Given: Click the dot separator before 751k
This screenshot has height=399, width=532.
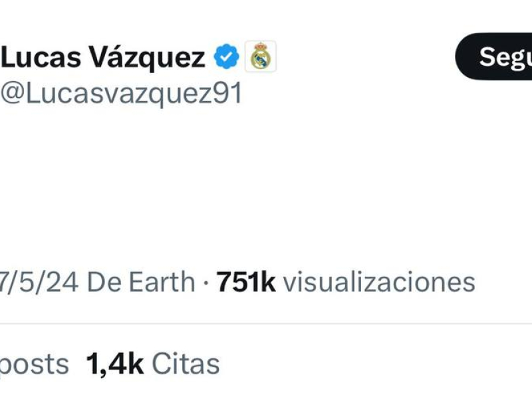Looking at the screenshot, I should (206, 283).
